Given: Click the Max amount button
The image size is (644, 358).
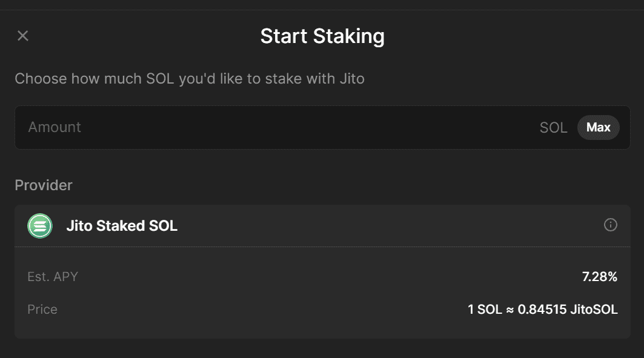Looking at the screenshot, I should point(598,128).
